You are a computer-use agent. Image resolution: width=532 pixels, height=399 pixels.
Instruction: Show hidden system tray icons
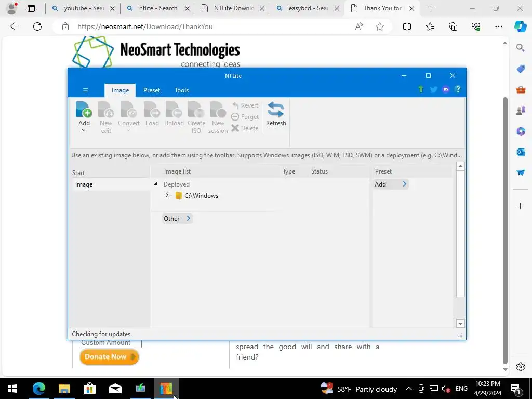(x=409, y=389)
